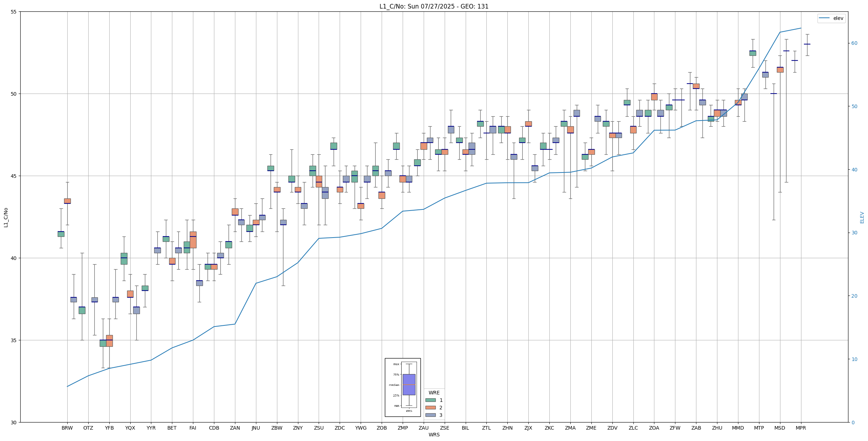This screenshot has height=441, width=868.
Task: Click the JNU x-axis tick label
Action: pyautogui.click(x=256, y=428)
